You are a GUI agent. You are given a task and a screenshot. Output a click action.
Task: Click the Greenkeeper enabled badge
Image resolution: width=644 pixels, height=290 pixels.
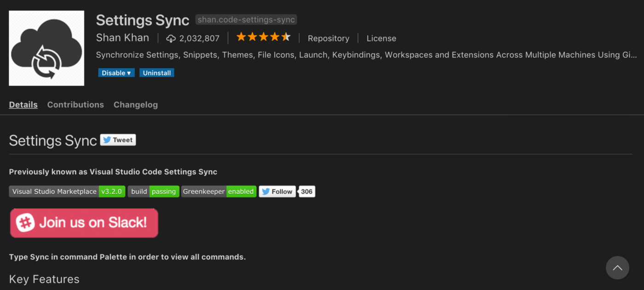(x=218, y=192)
